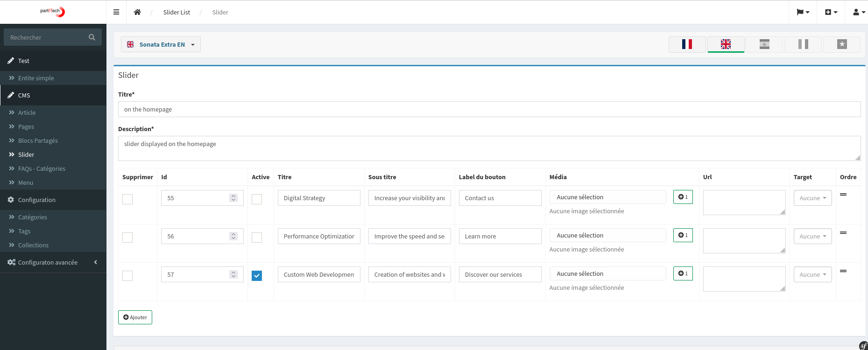Select the UK flag locale tab
868x350 pixels.
pos(726,44)
